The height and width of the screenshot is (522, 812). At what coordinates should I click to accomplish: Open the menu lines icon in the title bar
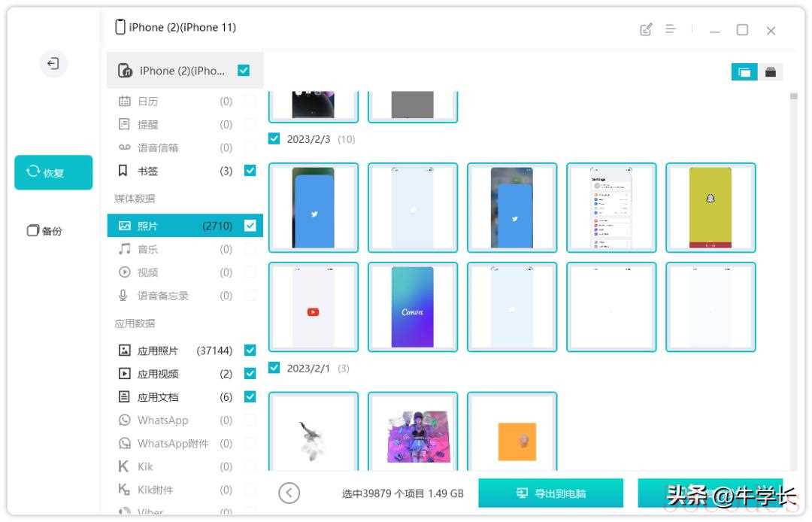point(671,29)
